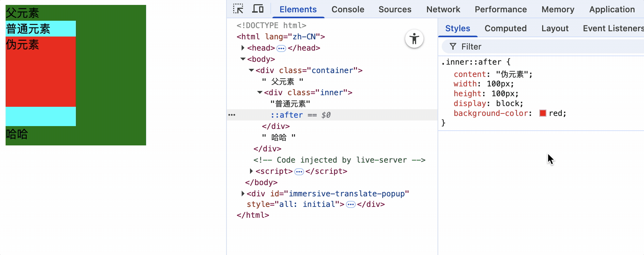Expand the head element ellipsis badge
This screenshot has width=644, height=255.
coord(281,48)
